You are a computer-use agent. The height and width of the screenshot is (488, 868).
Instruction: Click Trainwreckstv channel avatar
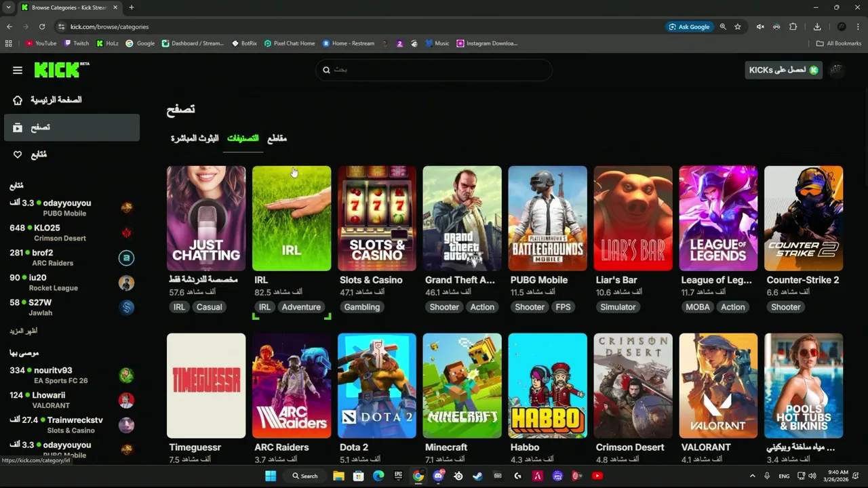click(126, 425)
